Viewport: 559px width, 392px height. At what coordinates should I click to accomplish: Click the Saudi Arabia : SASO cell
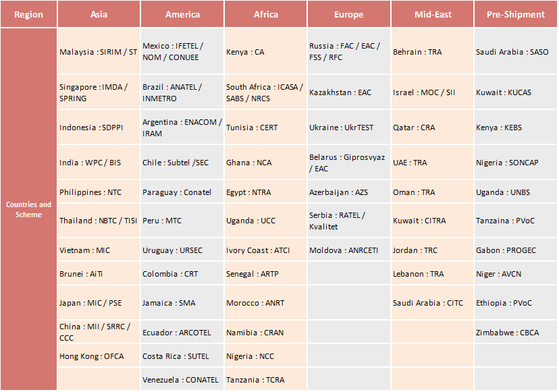pyautogui.click(x=516, y=52)
